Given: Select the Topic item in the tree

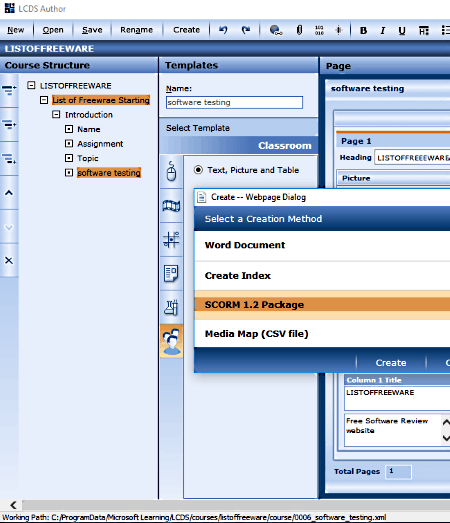Looking at the screenshot, I should 88,158.
